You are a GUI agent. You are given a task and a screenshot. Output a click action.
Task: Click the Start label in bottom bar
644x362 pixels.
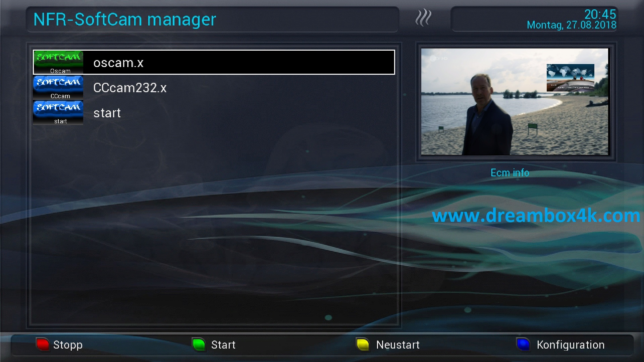[x=223, y=345]
